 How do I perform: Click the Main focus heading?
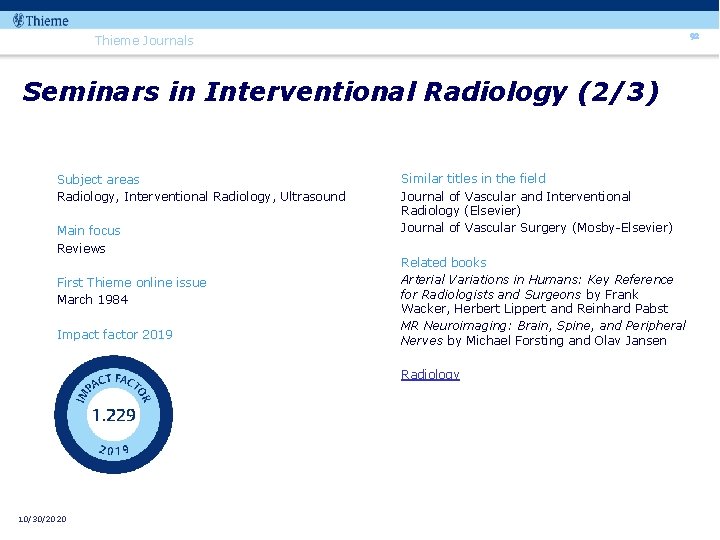click(89, 231)
